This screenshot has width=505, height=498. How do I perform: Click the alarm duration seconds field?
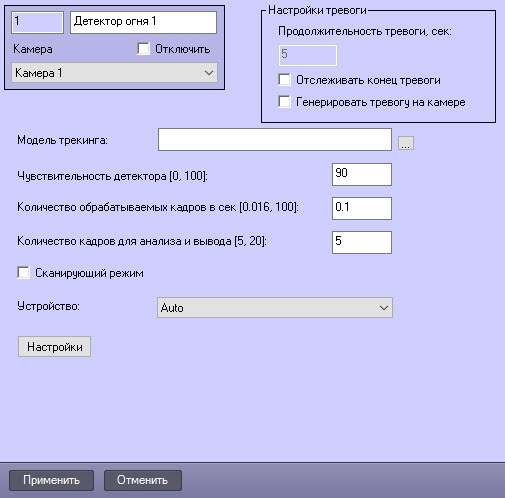[x=308, y=55]
